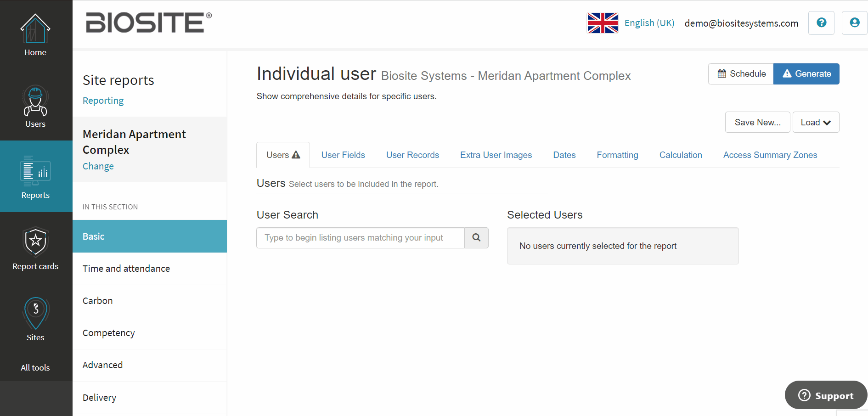Focus the user search input field
This screenshot has height=416, width=868.
pyautogui.click(x=361, y=238)
